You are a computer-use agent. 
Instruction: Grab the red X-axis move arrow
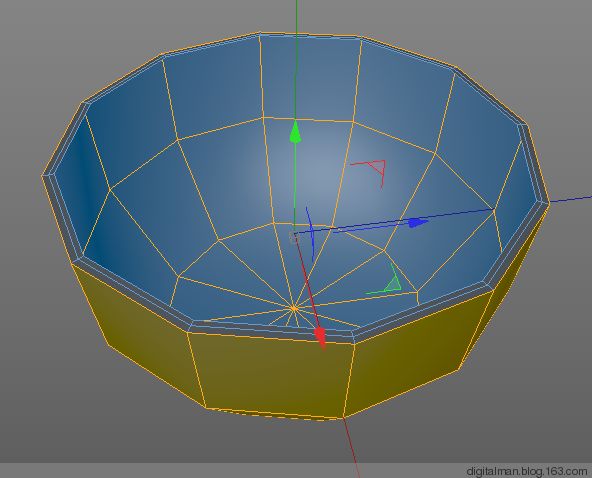click(320, 338)
